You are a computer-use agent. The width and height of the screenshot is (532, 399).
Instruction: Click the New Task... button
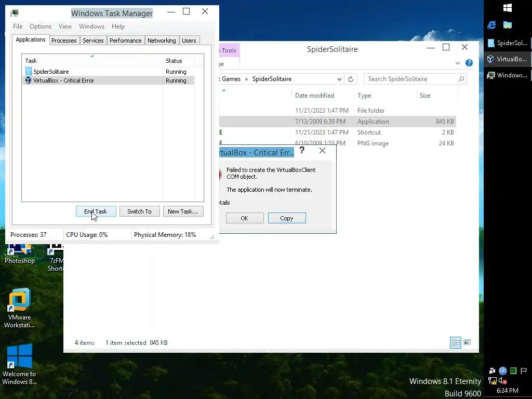pyautogui.click(x=183, y=211)
